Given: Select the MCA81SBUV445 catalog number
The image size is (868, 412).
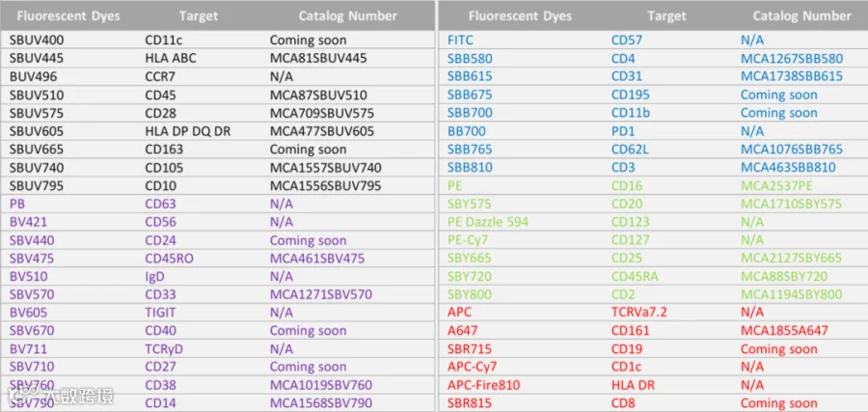Looking at the screenshot, I should (x=318, y=58).
